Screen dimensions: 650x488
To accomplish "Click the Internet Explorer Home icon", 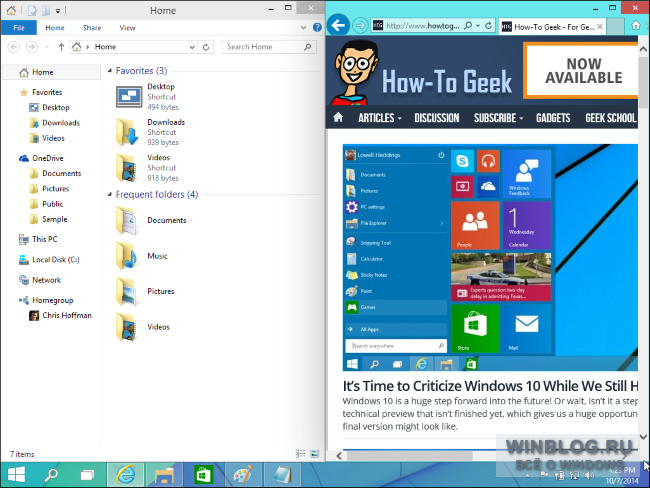I will [635, 26].
